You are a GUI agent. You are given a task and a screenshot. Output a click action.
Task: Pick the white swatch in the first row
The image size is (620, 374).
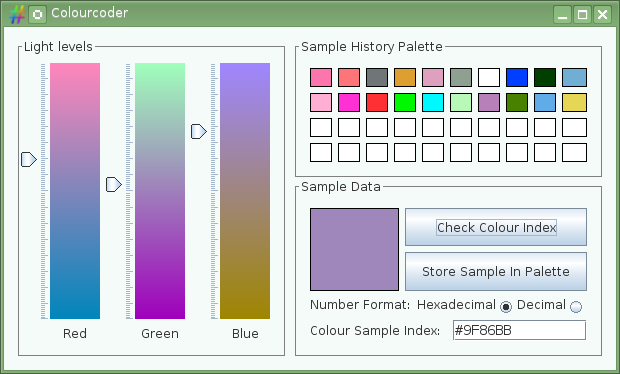489,77
